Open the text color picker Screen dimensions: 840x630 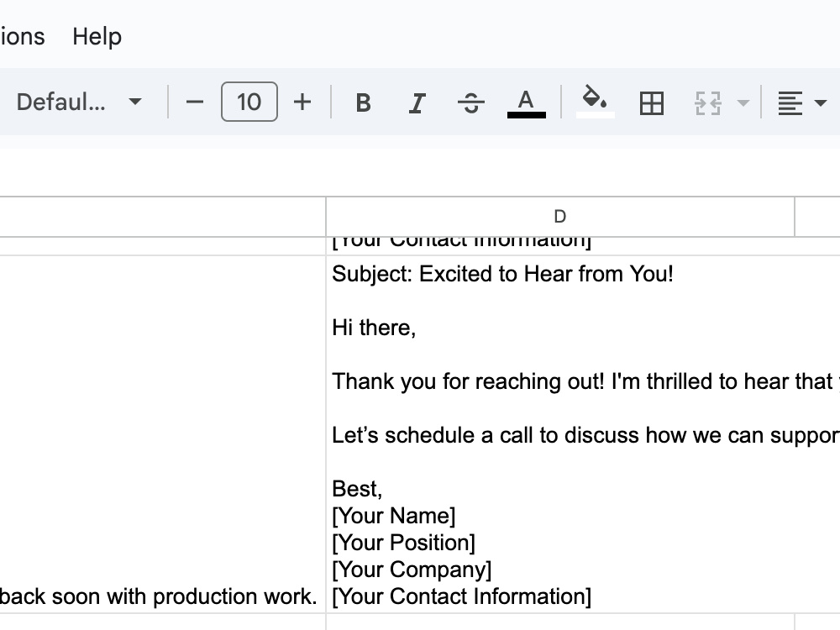(x=526, y=102)
